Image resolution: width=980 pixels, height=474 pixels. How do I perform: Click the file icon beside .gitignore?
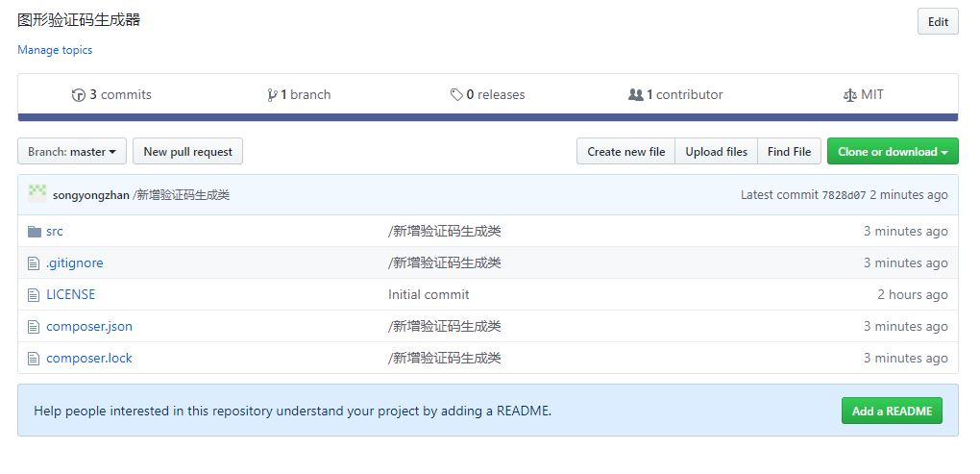click(x=35, y=263)
